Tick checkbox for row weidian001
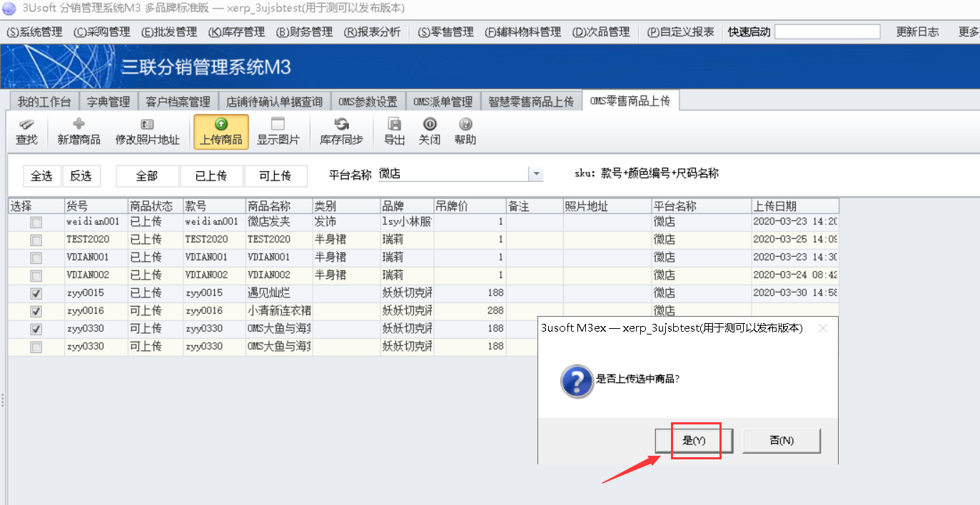The height and width of the screenshot is (505, 980). pyautogui.click(x=36, y=223)
